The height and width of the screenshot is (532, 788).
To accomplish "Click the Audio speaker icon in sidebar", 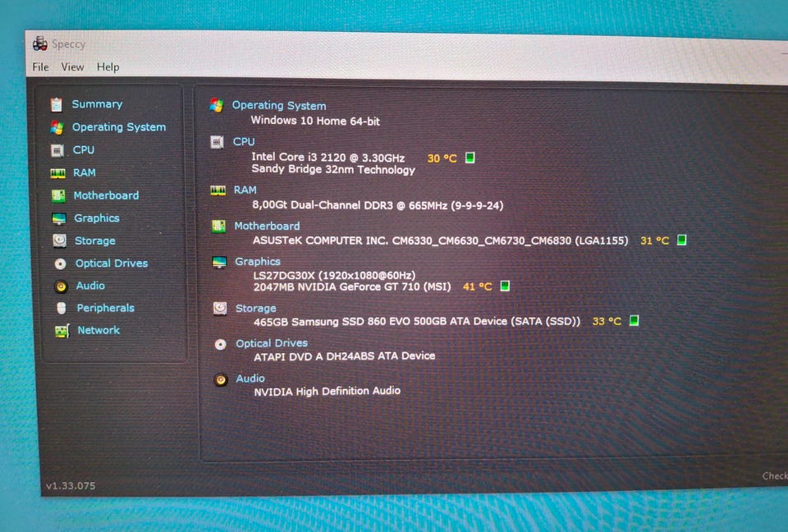I will tap(61, 286).
